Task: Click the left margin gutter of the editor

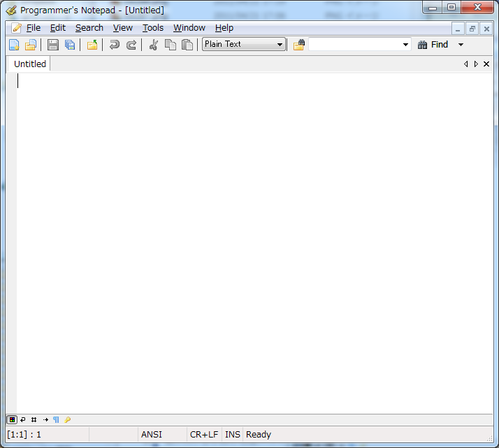Action: tap(11, 243)
